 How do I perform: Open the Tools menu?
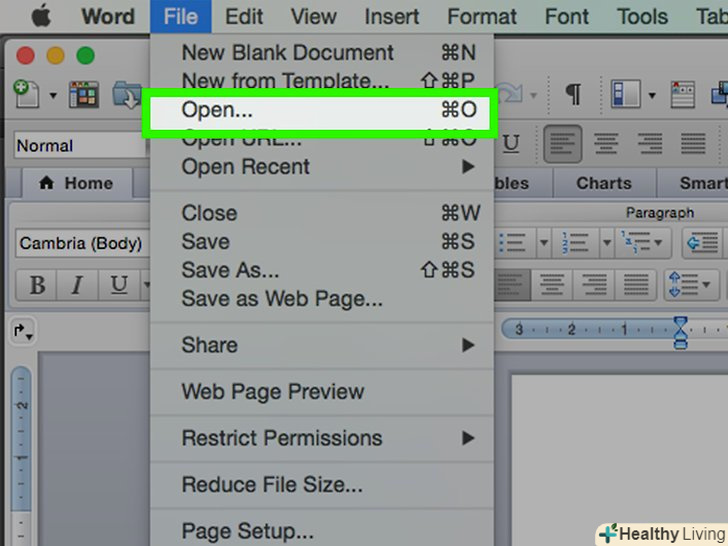tap(642, 17)
